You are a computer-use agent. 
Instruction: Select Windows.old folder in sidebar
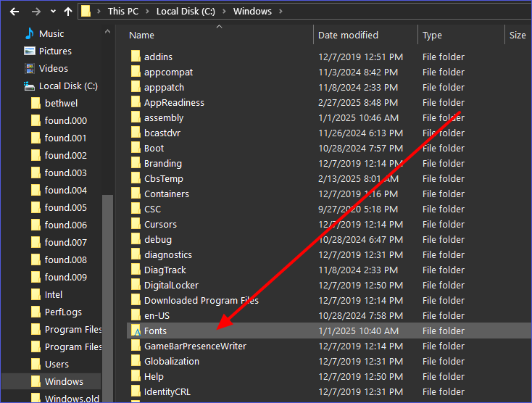pos(72,399)
